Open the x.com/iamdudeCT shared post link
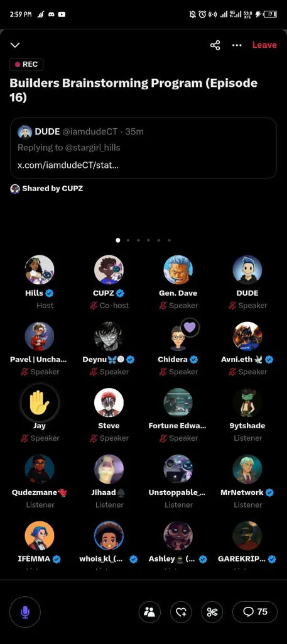 pyautogui.click(x=68, y=165)
